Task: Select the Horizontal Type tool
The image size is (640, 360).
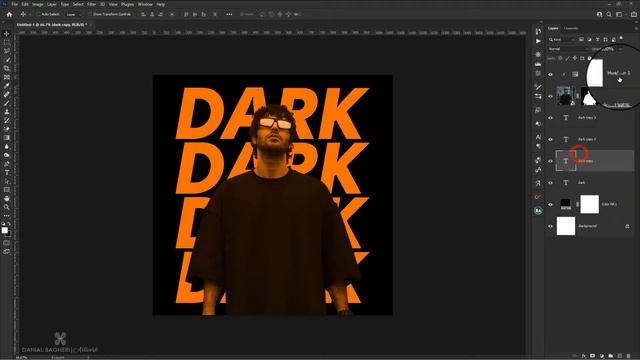Action: point(7,172)
